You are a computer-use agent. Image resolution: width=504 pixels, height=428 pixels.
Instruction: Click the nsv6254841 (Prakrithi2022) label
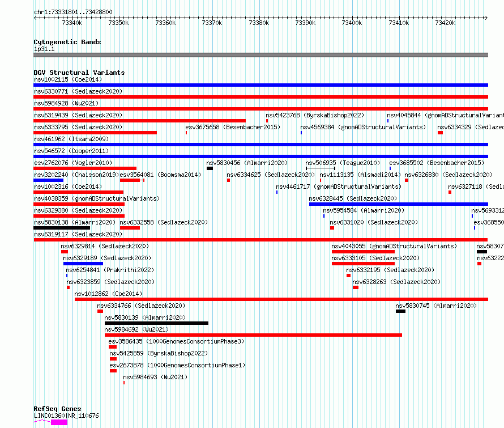click(x=110, y=270)
